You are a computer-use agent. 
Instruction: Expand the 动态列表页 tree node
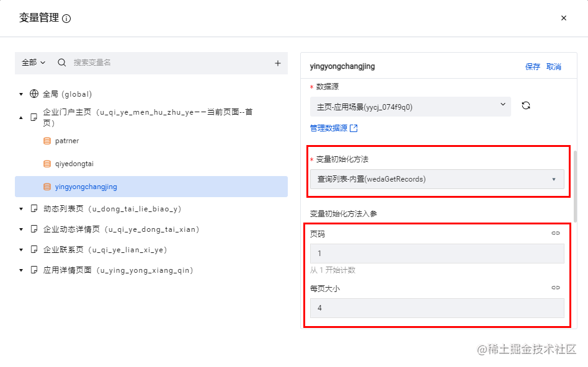coord(21,209)
